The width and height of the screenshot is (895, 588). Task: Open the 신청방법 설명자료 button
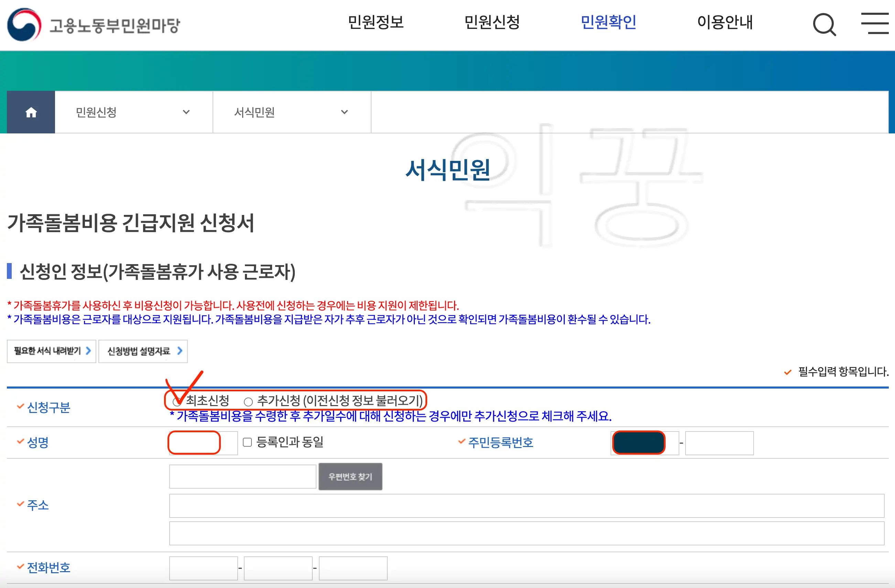143,351
